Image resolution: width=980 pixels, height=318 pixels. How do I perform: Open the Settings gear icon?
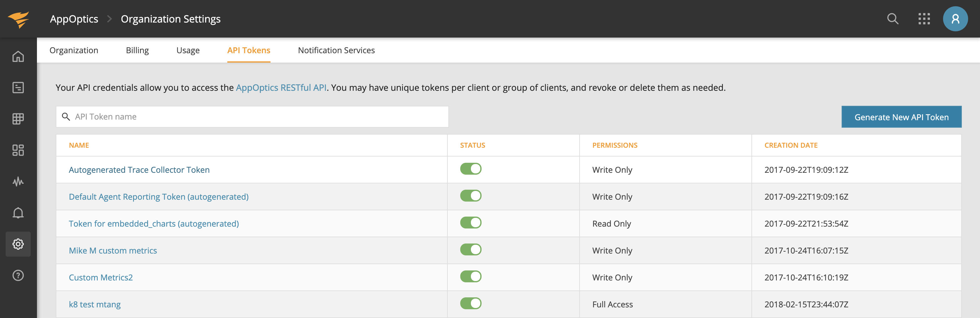(x=18, y=244)
